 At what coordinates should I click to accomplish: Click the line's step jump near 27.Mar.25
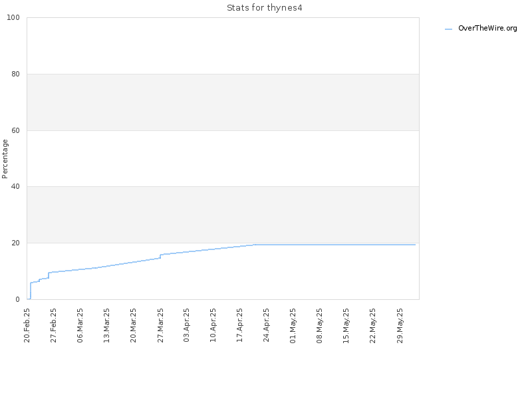click(x=160, y=256)
